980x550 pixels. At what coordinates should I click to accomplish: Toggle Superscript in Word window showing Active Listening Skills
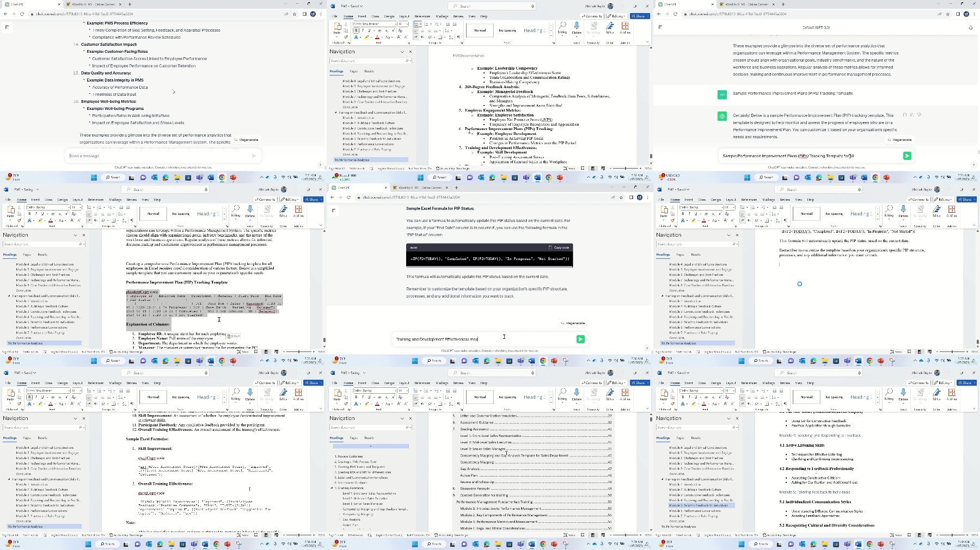point(720,397)
